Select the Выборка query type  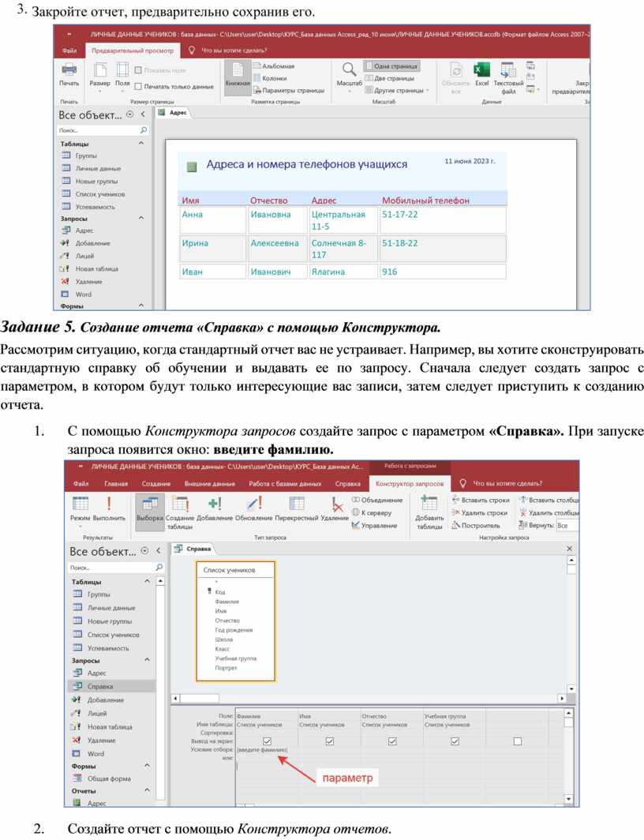coord(149,512)
